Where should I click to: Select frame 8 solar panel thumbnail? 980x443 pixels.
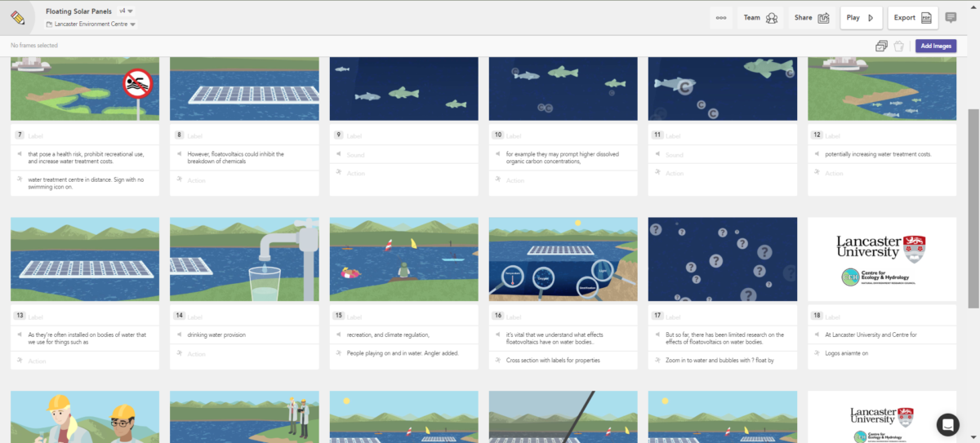tap(244, 89)
